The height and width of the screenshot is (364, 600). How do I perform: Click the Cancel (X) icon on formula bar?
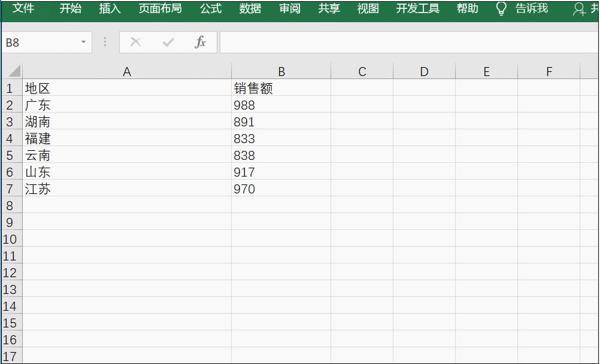(135, 42)
